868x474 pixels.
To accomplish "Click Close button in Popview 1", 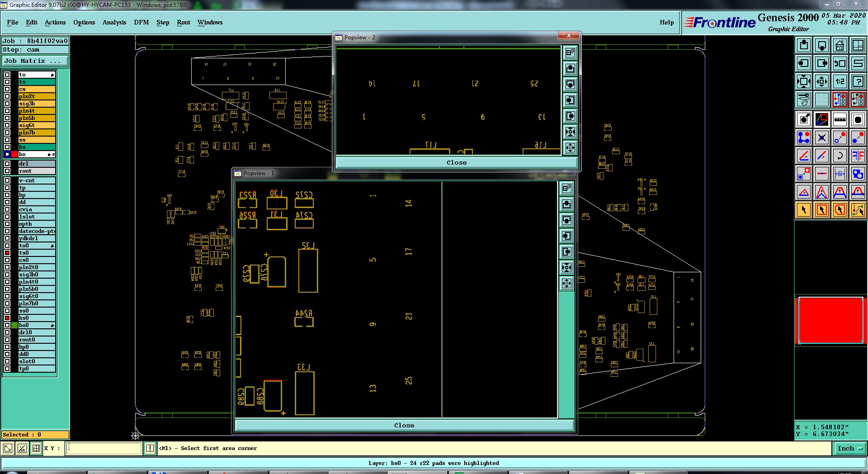I will click(x=404, y=425).
